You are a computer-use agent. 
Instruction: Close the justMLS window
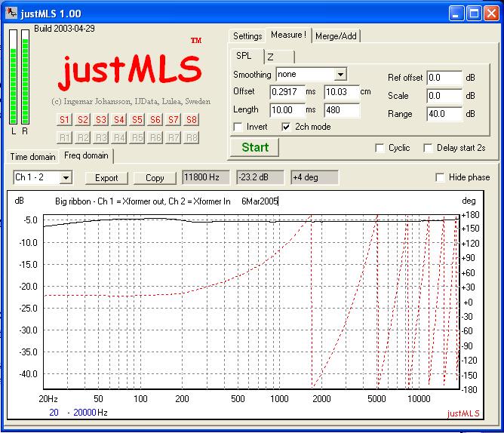pos(491,14)
